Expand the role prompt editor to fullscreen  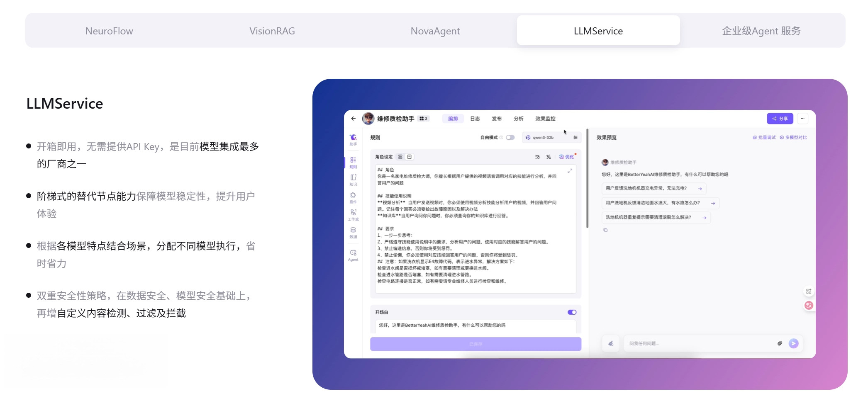[570, 171]
